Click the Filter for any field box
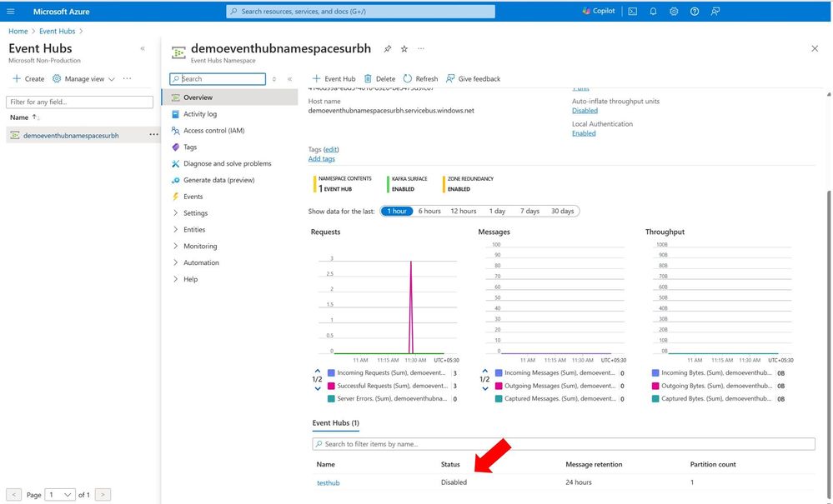Screen dimensions: 833x504 (x=80, y=102)
